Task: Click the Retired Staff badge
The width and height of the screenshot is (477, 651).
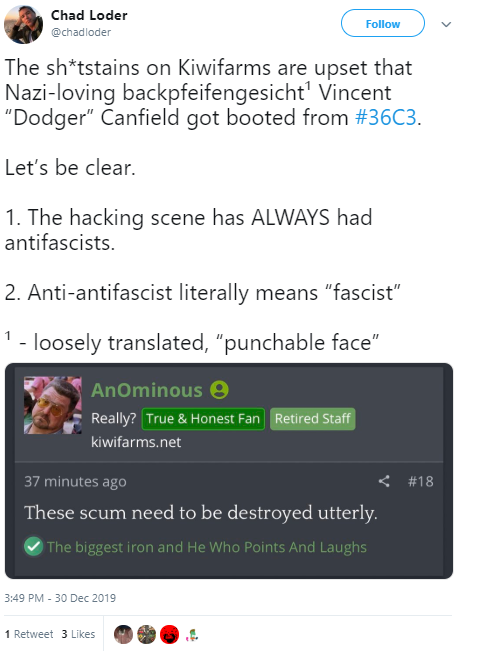Action: click(313, 418)
